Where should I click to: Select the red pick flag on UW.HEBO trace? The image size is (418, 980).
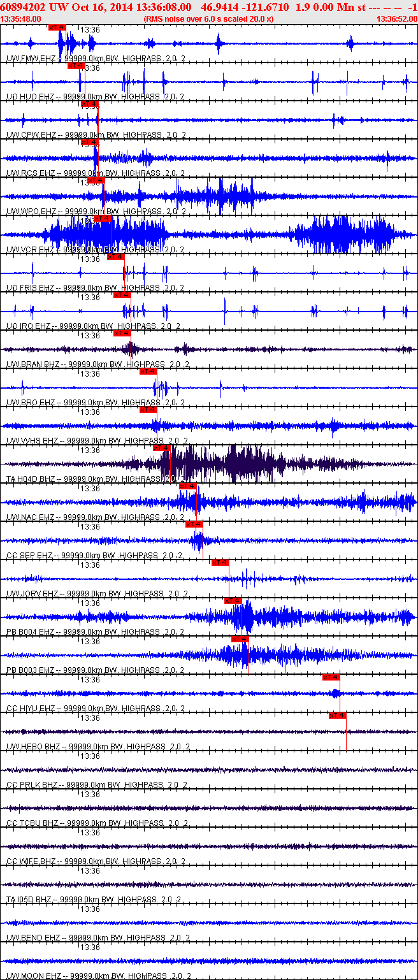338,716
